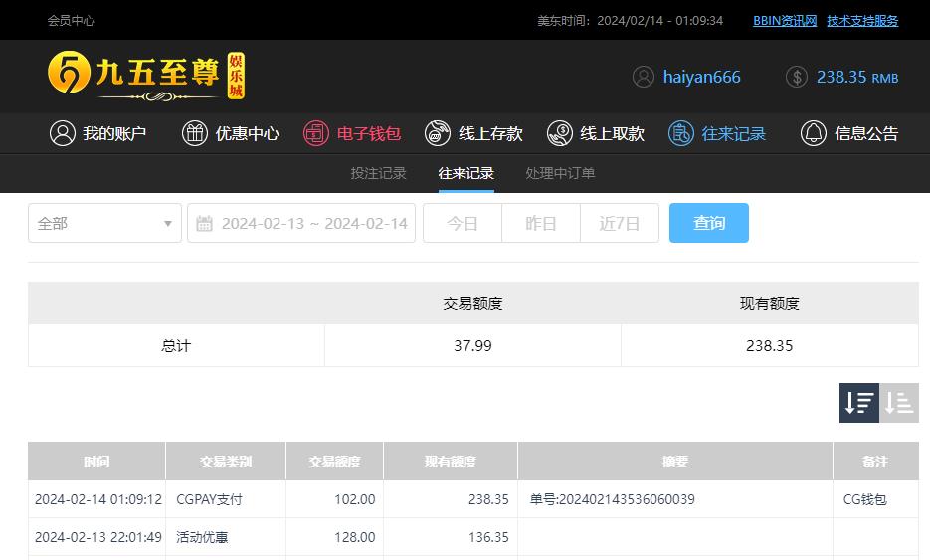The image size is (930, 560).
Task: Click the 九五至尊 gold logo
Action: (146, 76)
